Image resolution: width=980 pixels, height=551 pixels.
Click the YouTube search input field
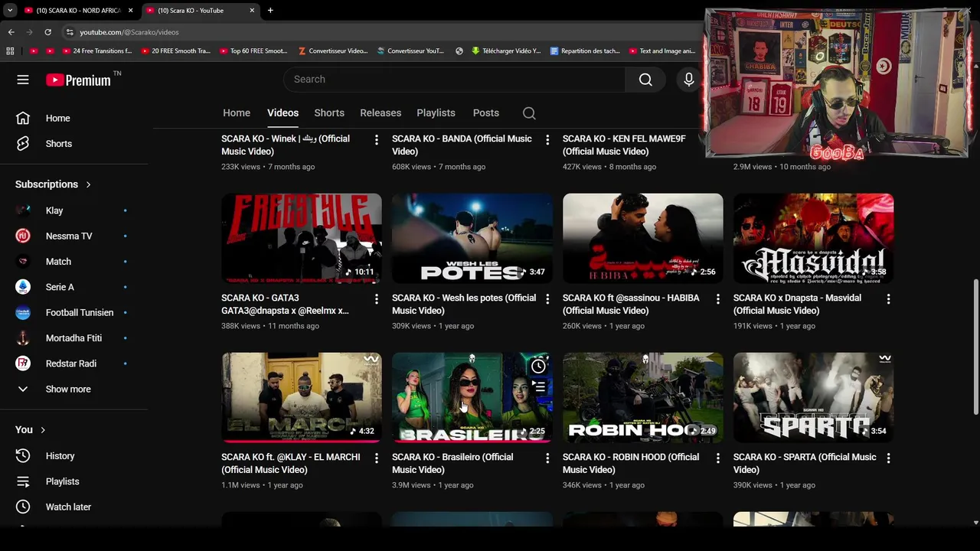(x=455, y=80)
